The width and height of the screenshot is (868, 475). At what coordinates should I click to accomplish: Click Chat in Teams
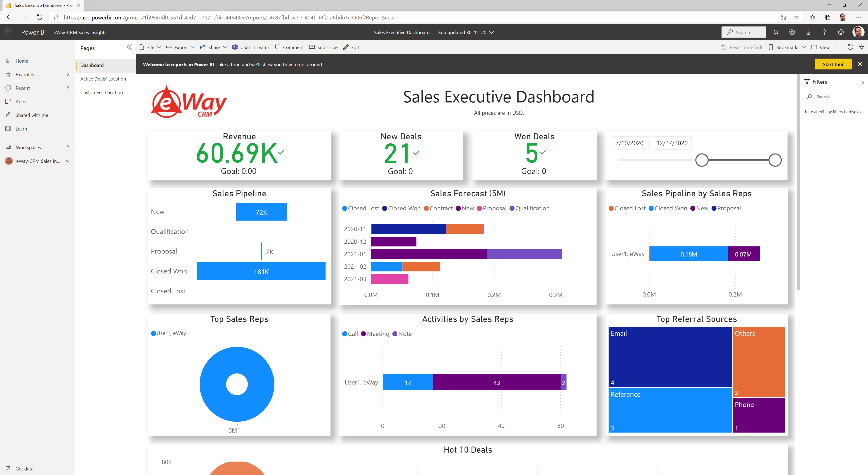coord(251,47)
